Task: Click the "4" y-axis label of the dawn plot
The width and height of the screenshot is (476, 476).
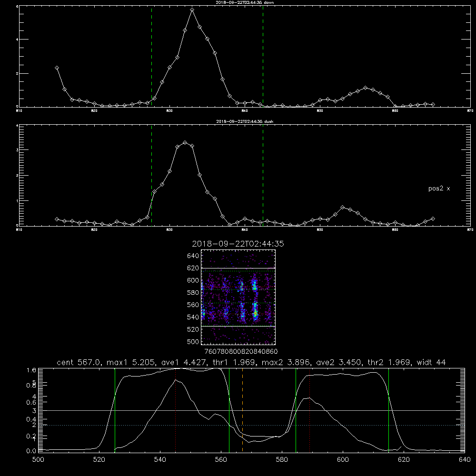Action: [17, 40]
